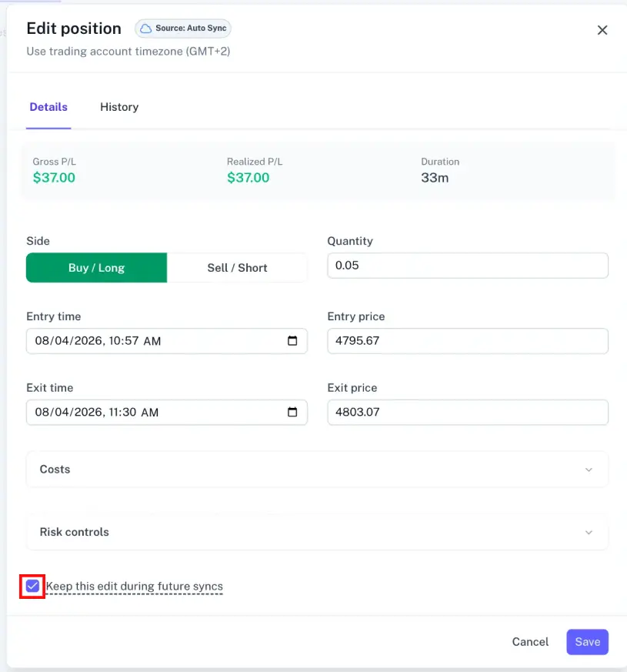
Task: Click inside the Entry time text field
Action: [138, 341]
